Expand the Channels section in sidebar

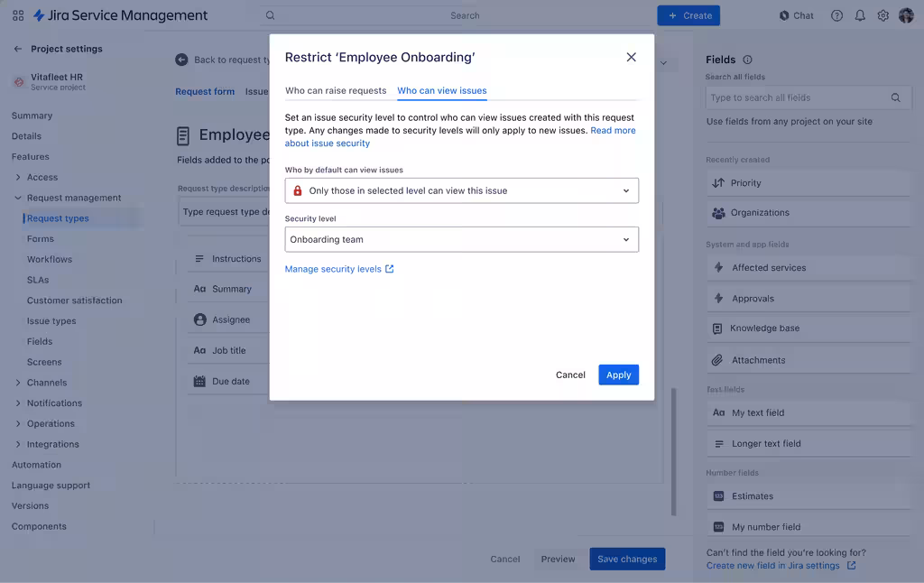click(18, 383)
